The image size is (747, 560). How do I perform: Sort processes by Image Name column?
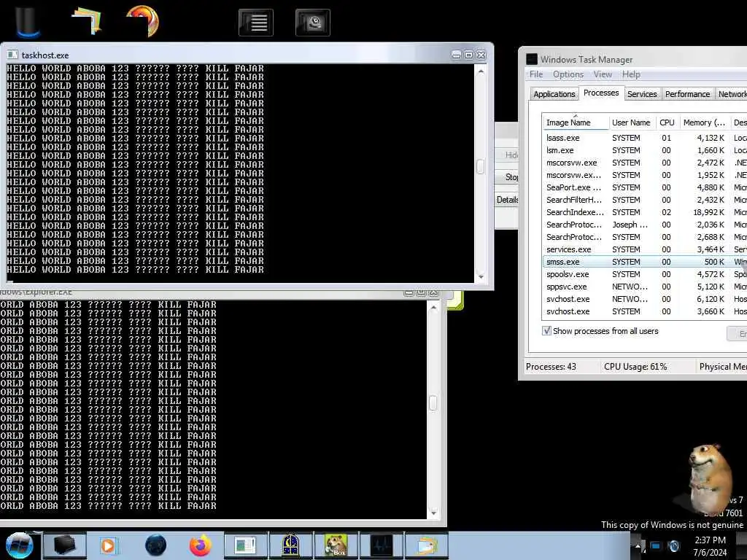tap(576, 122)
